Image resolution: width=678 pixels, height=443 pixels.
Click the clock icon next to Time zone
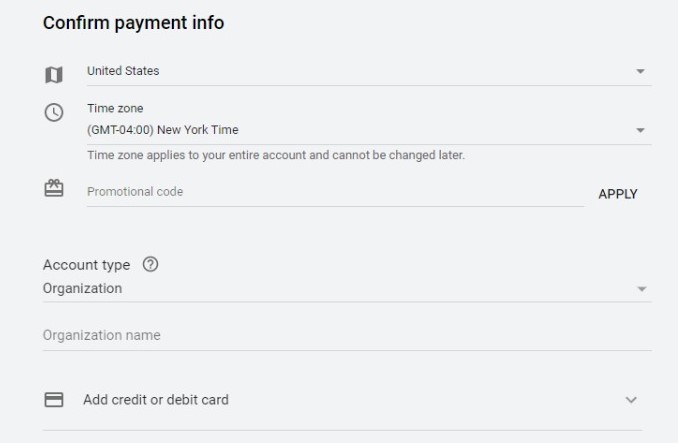pos(54,113)
